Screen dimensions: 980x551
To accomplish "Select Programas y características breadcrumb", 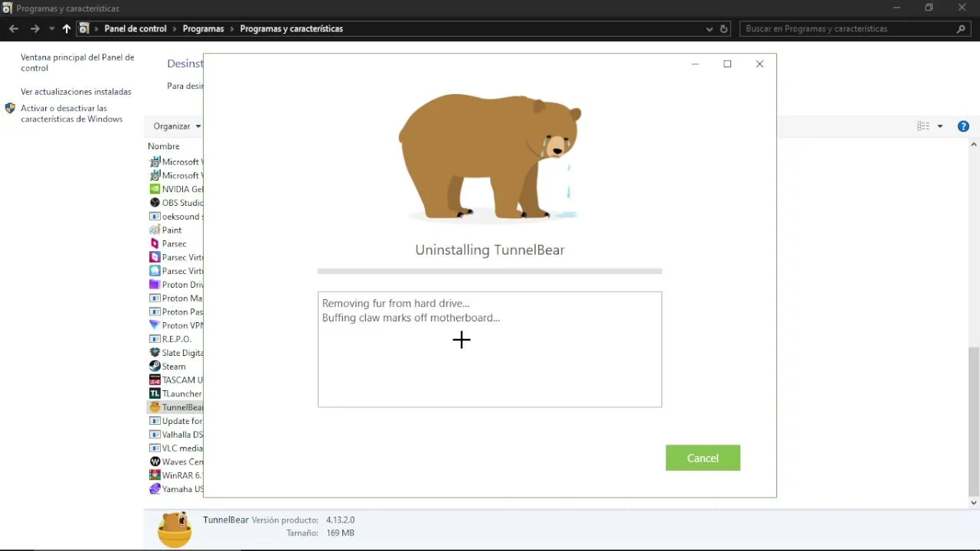I will coord(292,28).
